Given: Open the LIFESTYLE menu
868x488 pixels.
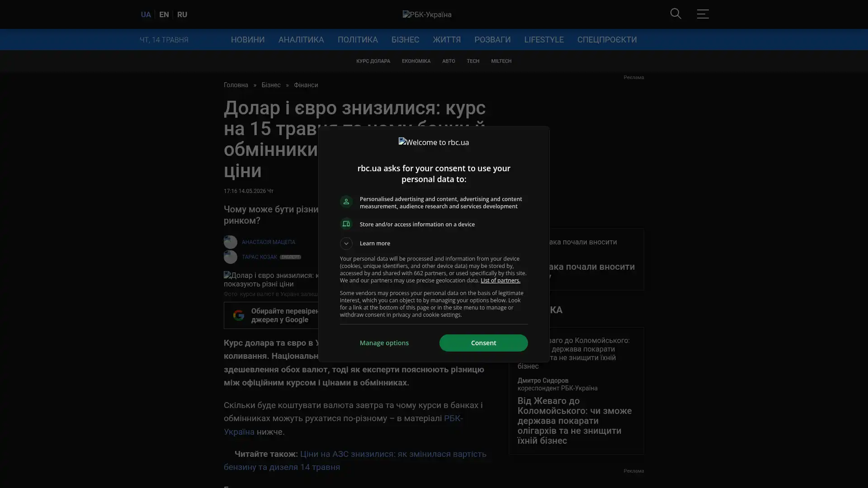Looking at the screenshot, I should (544, 40).
